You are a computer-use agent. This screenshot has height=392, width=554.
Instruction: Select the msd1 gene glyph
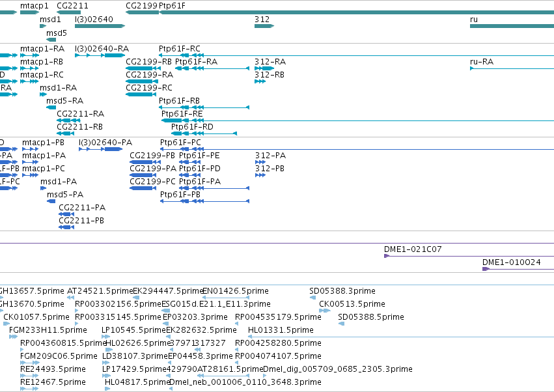click(x=43, y=26)
